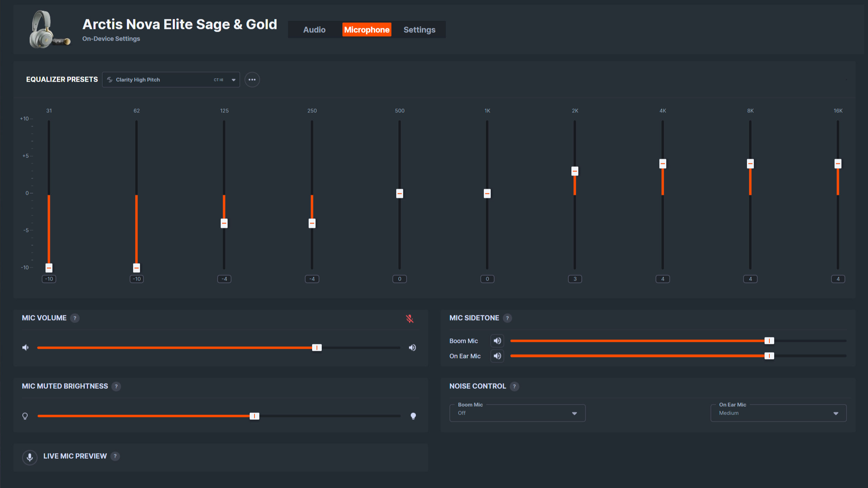Click the 500 Hz value box showing 0
The width and height of the screenshot is (868, 488).
click(x=400, y=279)
